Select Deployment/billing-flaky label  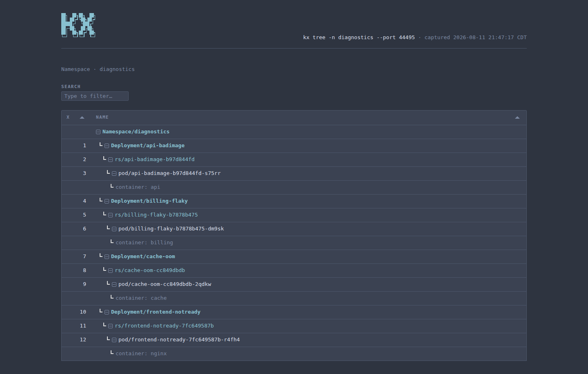(x=149, y=201)
